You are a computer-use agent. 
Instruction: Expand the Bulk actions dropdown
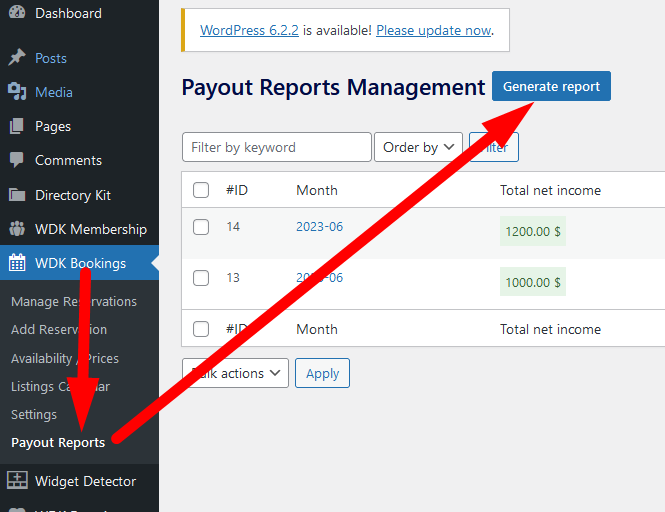coord(235,373)
